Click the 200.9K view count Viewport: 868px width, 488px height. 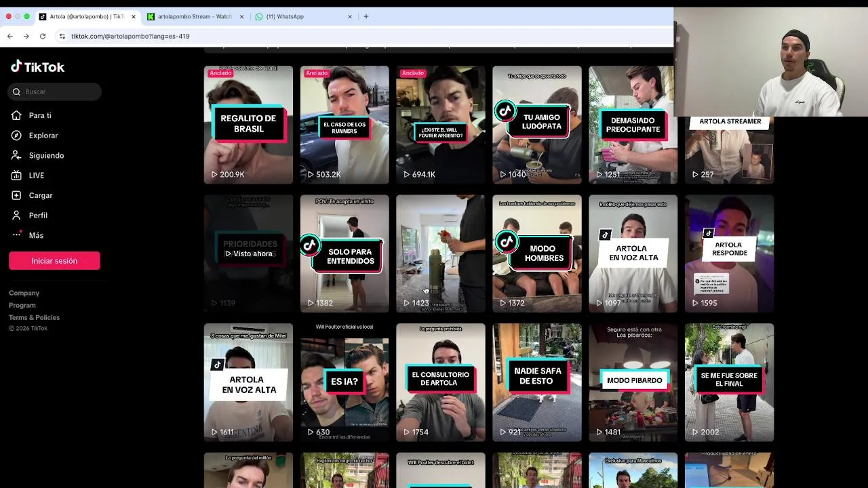(x=232, y=174)
